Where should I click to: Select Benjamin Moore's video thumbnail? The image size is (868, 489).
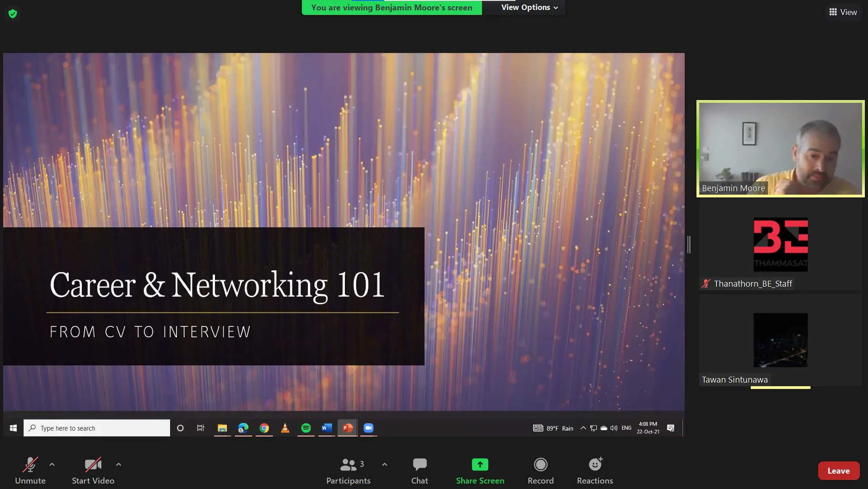[780, 149]
